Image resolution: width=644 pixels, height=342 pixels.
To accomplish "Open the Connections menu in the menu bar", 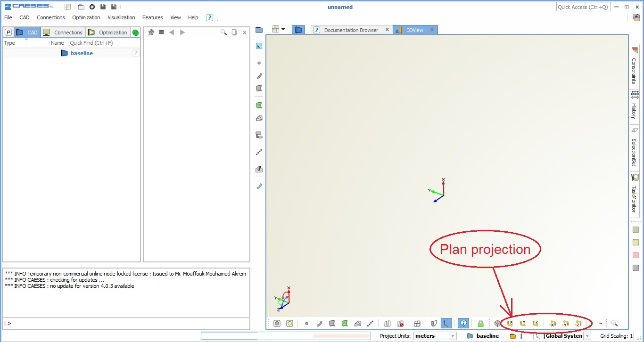I will coord(51,17).
